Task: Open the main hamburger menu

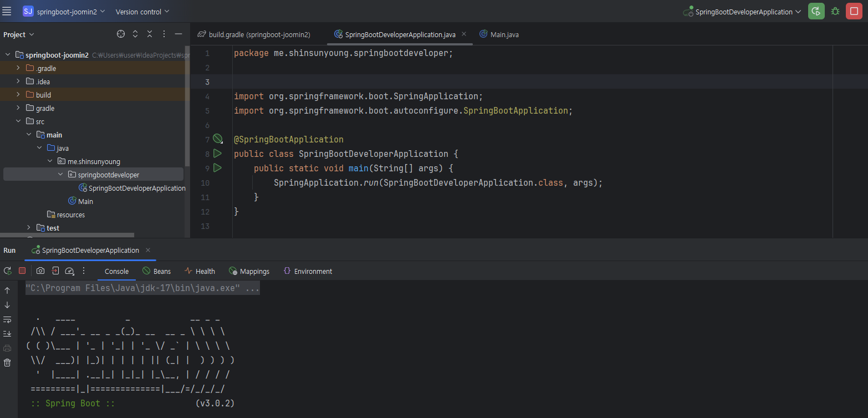Action: [7, 12]
